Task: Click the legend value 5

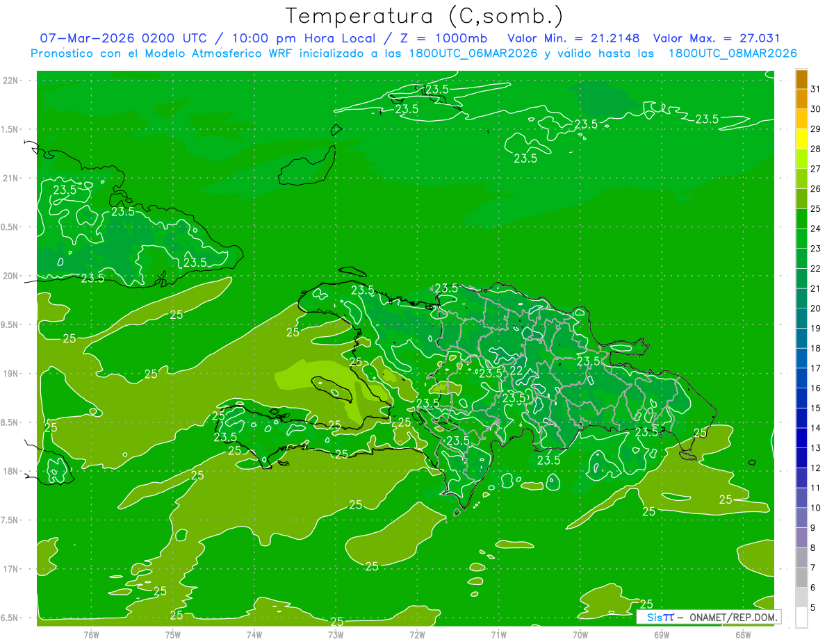Action: pos(814,607)
